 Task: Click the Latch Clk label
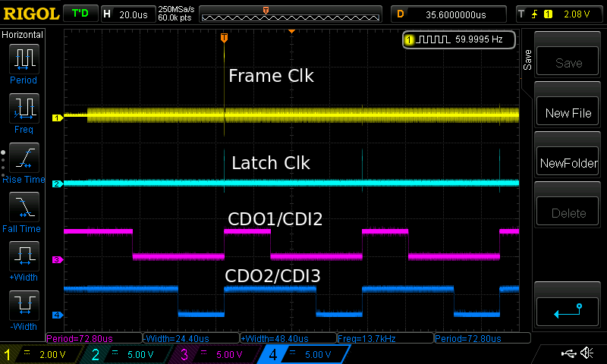click(271, 163)
